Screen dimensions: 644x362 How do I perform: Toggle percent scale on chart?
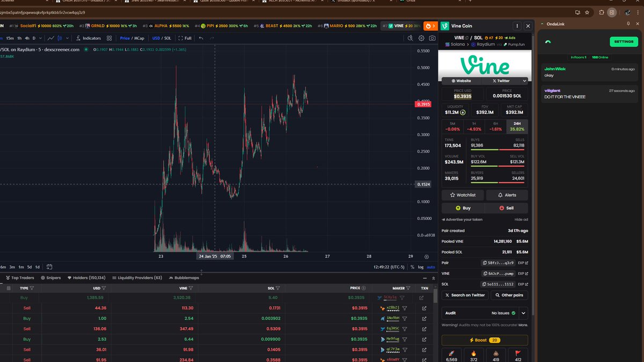point(412,267)
